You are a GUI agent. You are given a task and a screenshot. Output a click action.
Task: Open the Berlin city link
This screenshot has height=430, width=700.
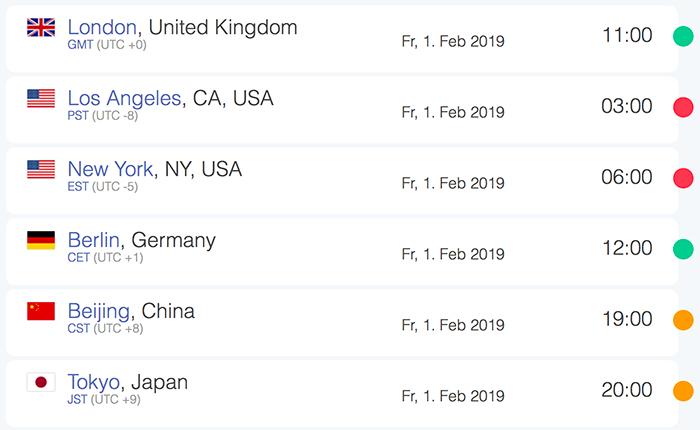(x=94, y=240)
